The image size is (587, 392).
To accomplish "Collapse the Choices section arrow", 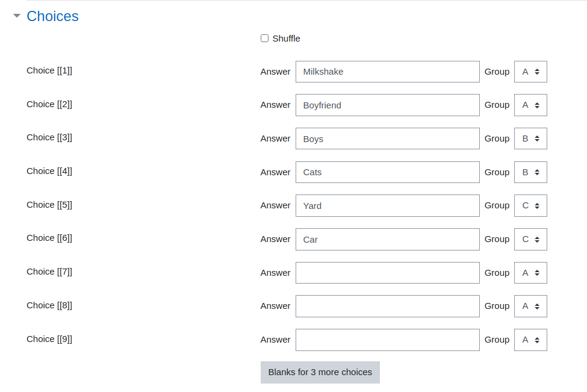I will [16, 16].
